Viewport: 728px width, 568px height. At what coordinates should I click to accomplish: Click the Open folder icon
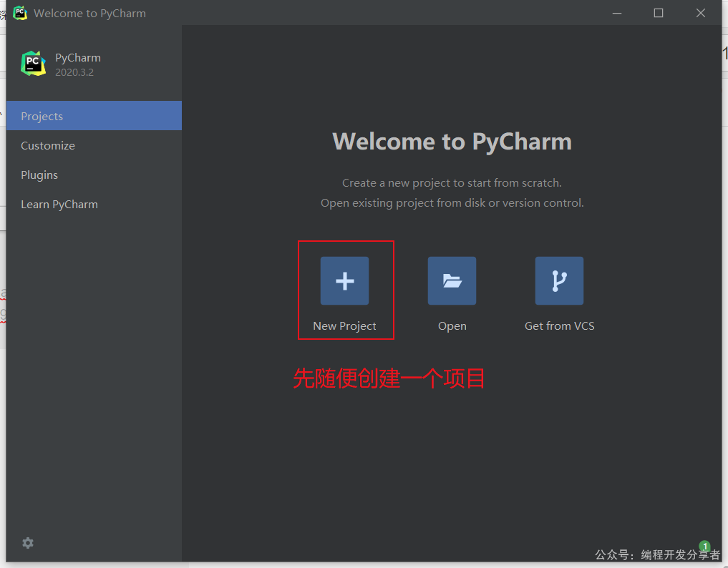tap(452, 280)
